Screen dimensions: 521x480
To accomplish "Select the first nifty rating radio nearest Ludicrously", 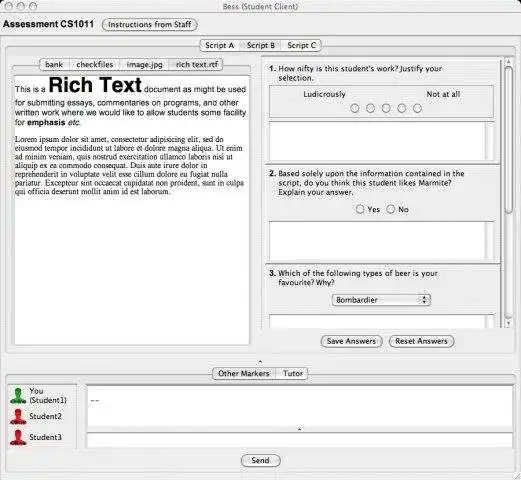I will click(x=355, y=108).
